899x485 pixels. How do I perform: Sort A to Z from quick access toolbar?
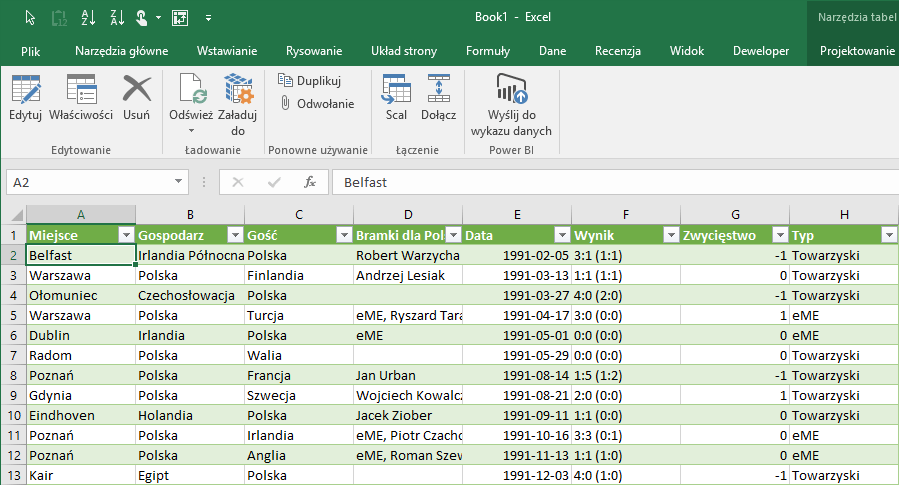coord(88,17)
